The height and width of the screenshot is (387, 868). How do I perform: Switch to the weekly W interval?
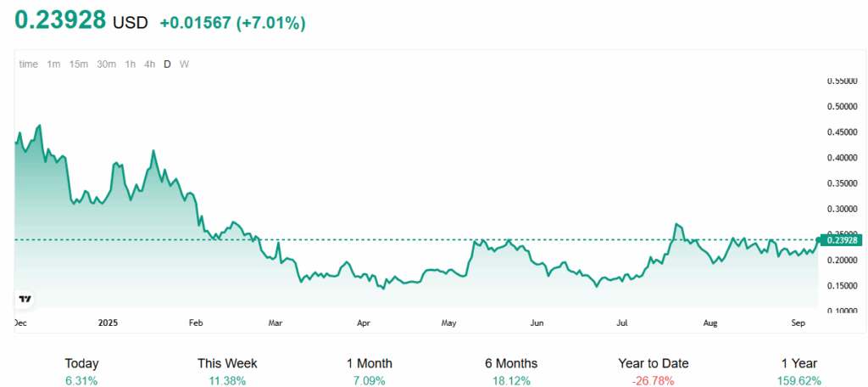point(184,64)
